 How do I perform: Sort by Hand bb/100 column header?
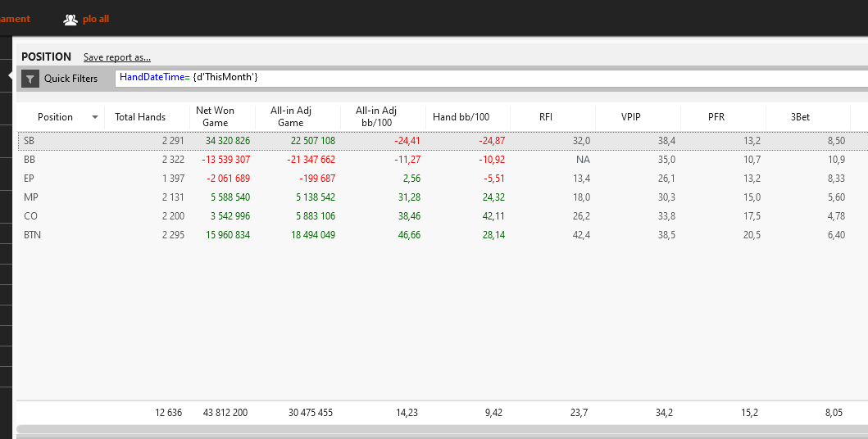pyautogui.click(x=461, y=116)
